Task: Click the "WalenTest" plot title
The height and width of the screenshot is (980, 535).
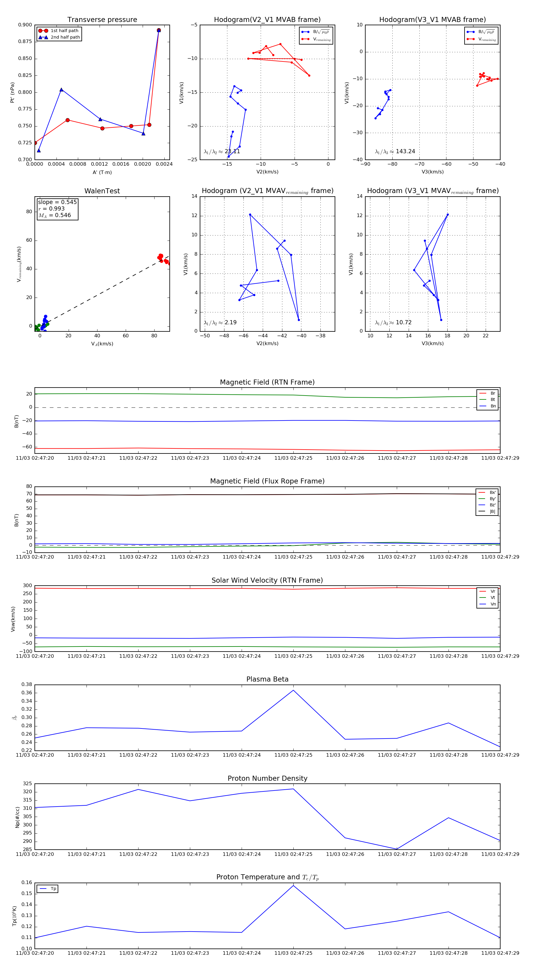Action: coord(102,191)
